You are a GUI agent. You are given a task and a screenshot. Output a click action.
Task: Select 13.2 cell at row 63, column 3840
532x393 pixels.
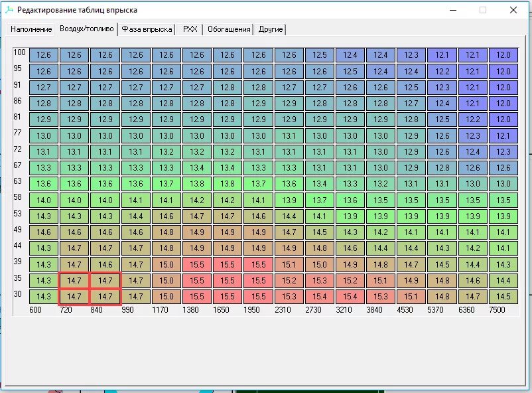tap(381, 184)
